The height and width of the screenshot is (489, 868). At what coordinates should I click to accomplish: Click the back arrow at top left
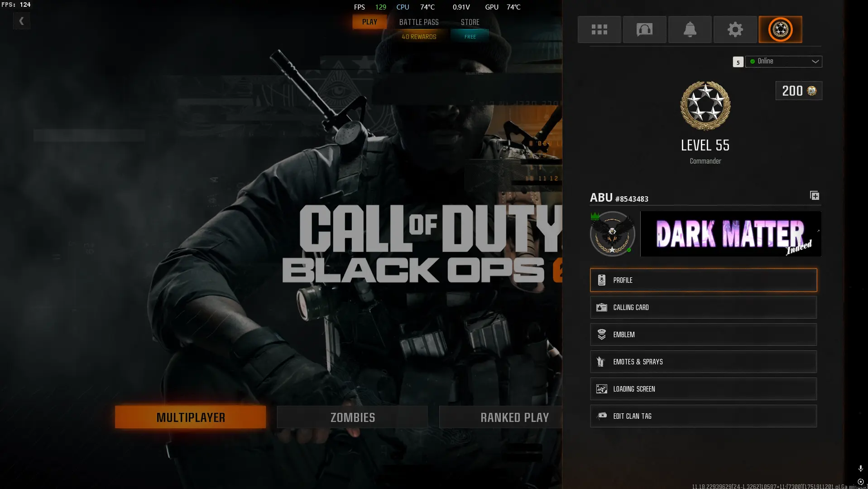[x=21, y=21]
